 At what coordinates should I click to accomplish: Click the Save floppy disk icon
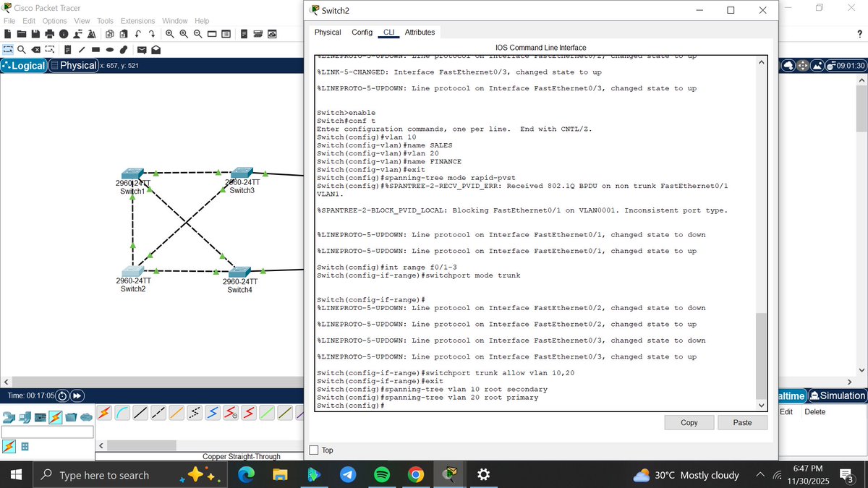(35, 34)
